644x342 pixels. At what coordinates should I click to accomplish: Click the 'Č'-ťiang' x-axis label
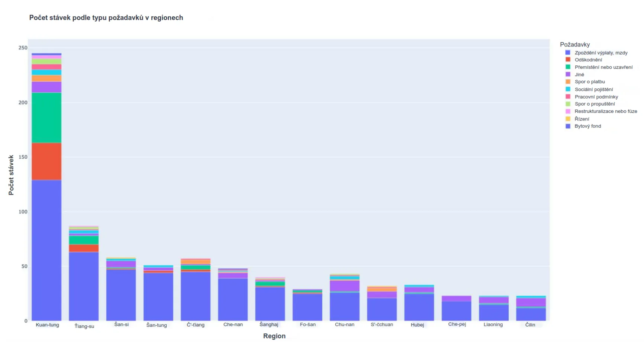coord(196,325)
